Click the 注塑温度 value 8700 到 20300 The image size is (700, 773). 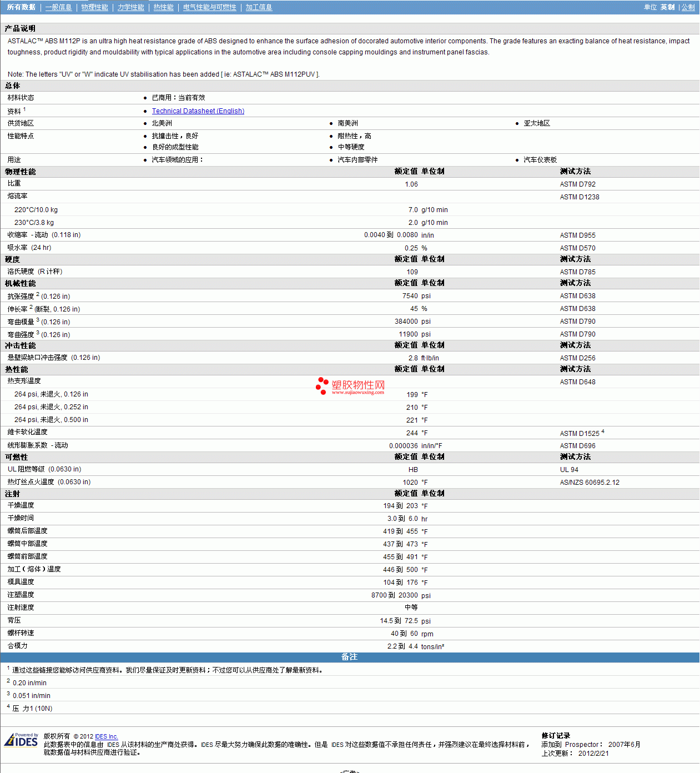pyautogui.click(x=395, y=595)
